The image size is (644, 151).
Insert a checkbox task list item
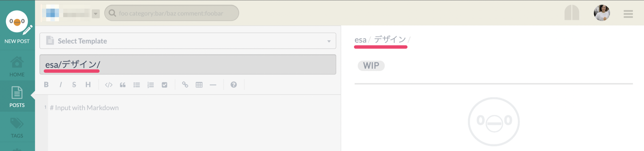point(165,85)
